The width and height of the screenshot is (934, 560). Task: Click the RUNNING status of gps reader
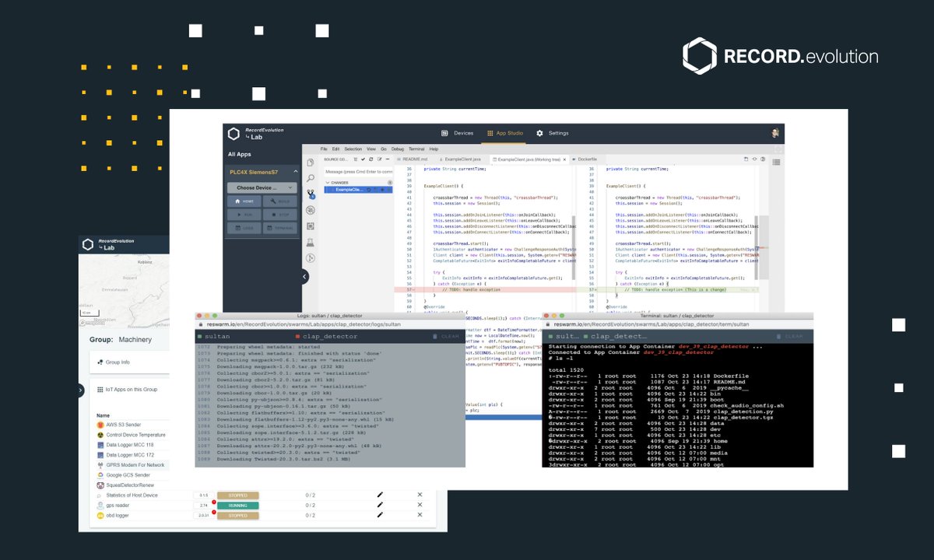coord(237,505)
